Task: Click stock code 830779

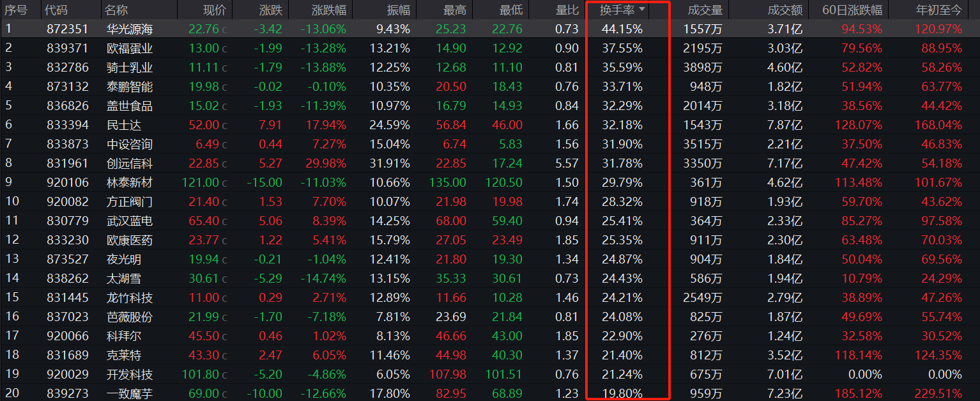Action: [x=68, y=221]
